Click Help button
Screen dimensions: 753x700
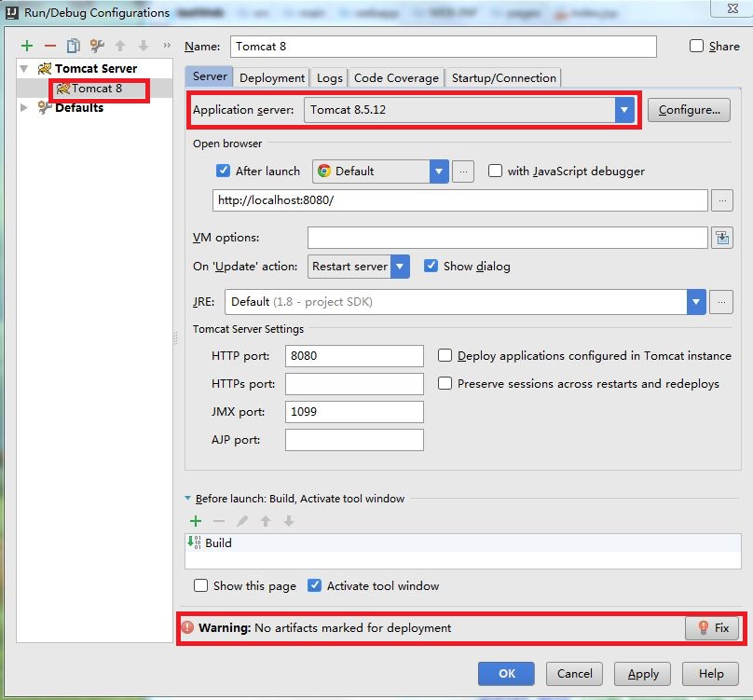(x=711, y=674)
